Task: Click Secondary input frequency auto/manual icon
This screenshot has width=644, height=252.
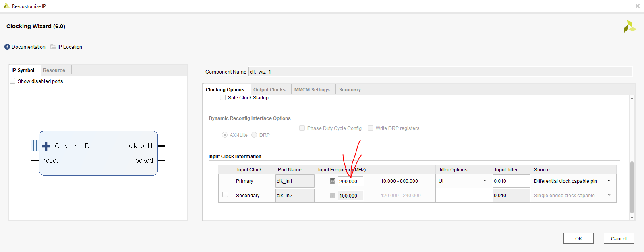Action: (333, 196)
